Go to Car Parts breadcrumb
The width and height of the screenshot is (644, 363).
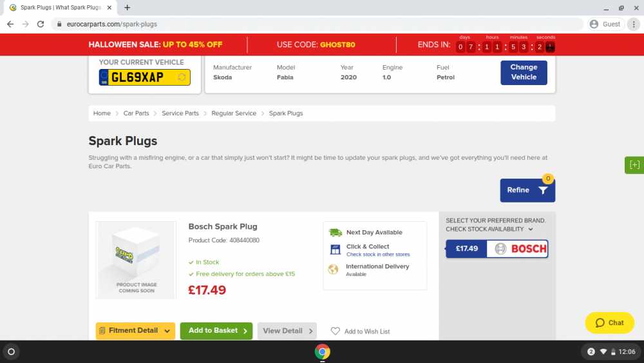tap(137, 113)
